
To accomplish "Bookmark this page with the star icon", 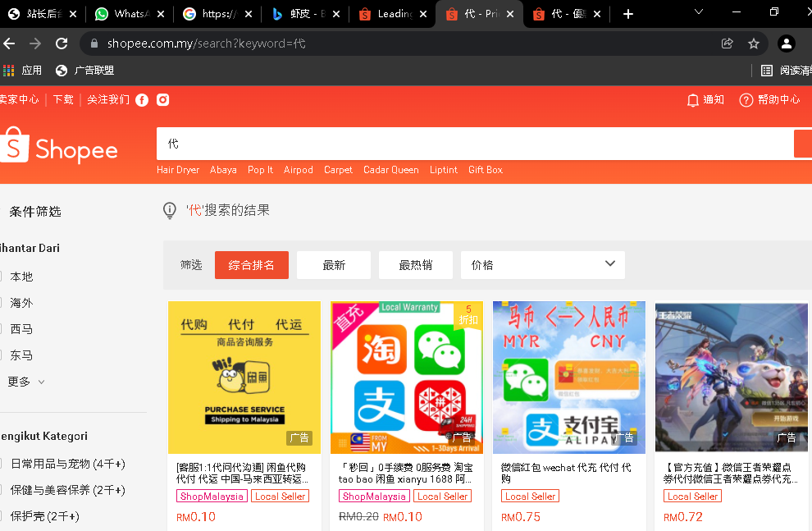I will coord(754,43).
